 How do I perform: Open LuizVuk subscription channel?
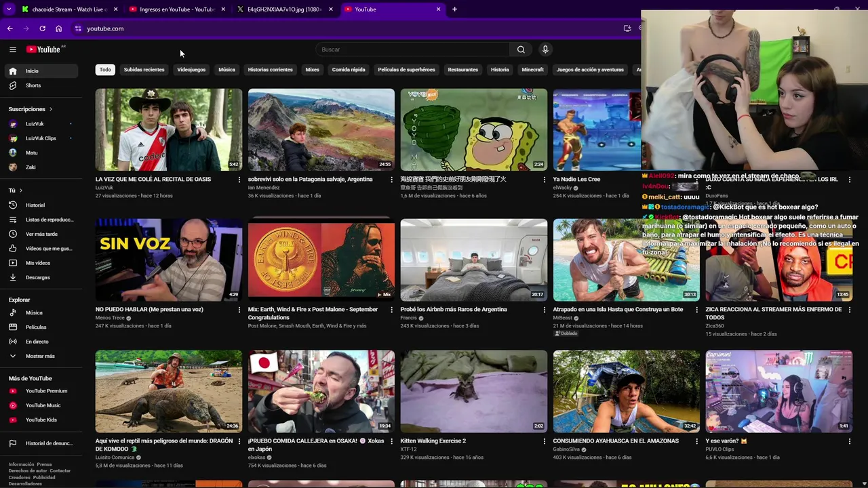[42, 124]
